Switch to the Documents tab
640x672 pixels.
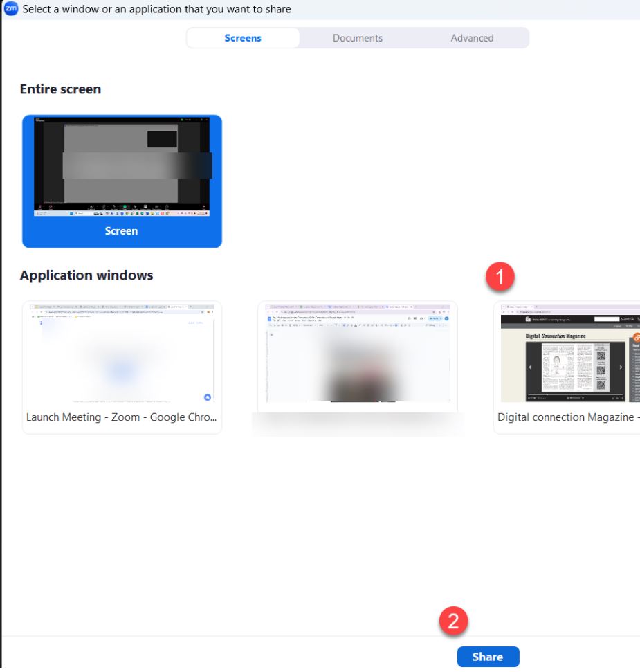pos(357,38)
